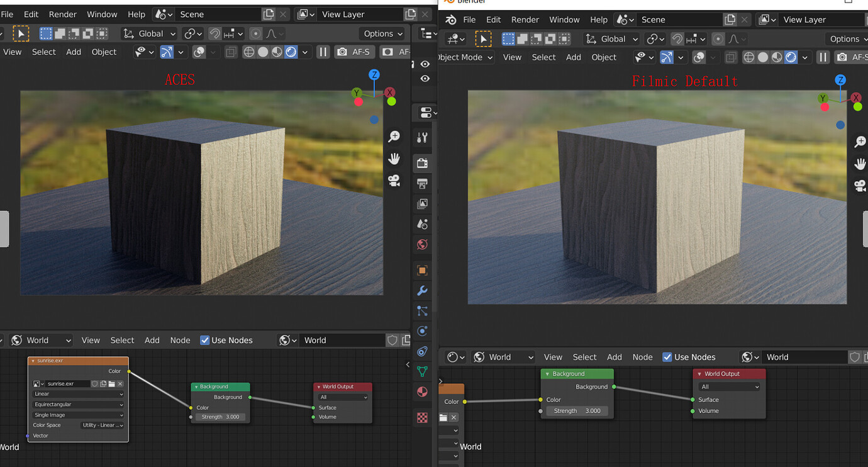Click zoom magnifier in left viewport

click(x=394, y=137)
